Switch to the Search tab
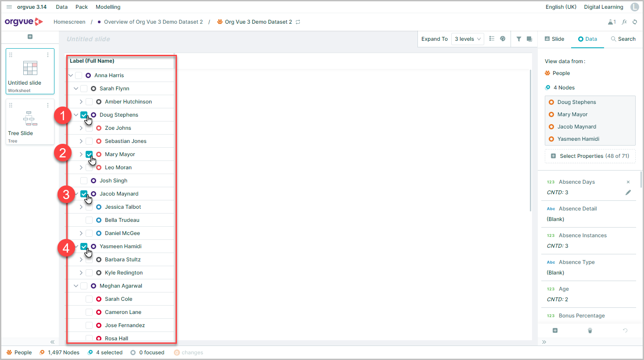This screenshot has width=644, height=360. (623, 39)
